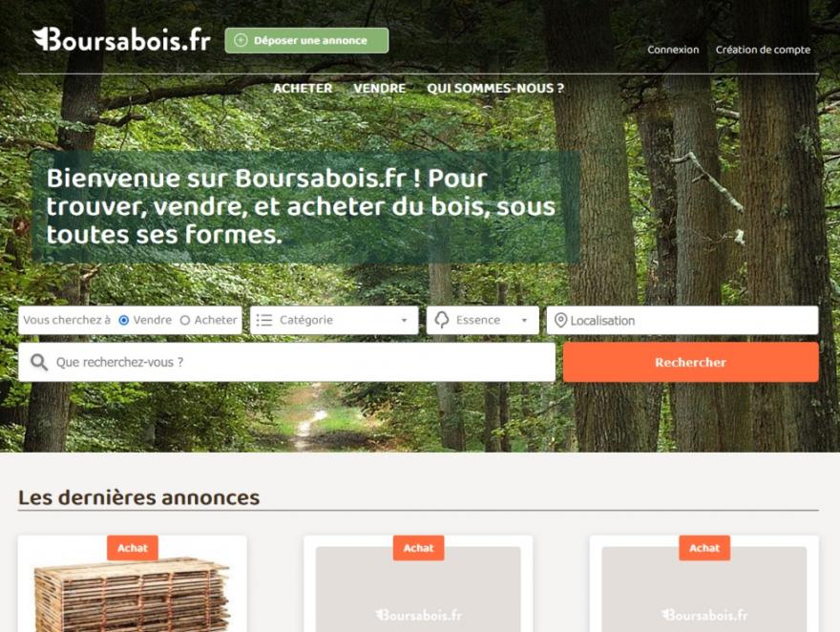
Task: Click the orange Rechercher button
Action: tap(690, 362)
